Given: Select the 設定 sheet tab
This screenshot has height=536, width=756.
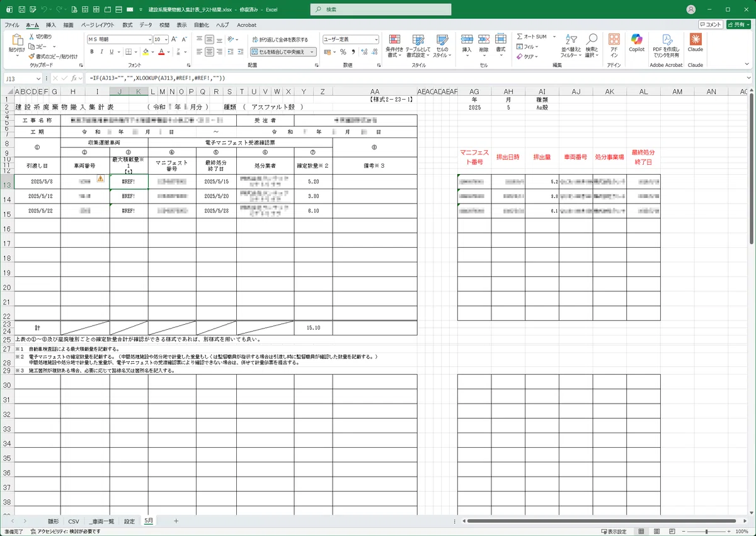Looking at the screenshot, I should 129,521.
